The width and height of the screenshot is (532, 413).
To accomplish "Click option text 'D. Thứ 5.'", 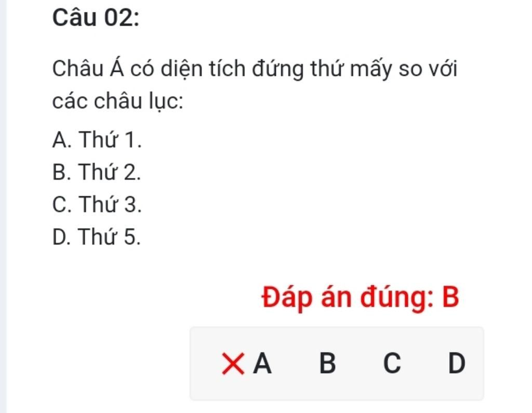I will click(96, 236).
